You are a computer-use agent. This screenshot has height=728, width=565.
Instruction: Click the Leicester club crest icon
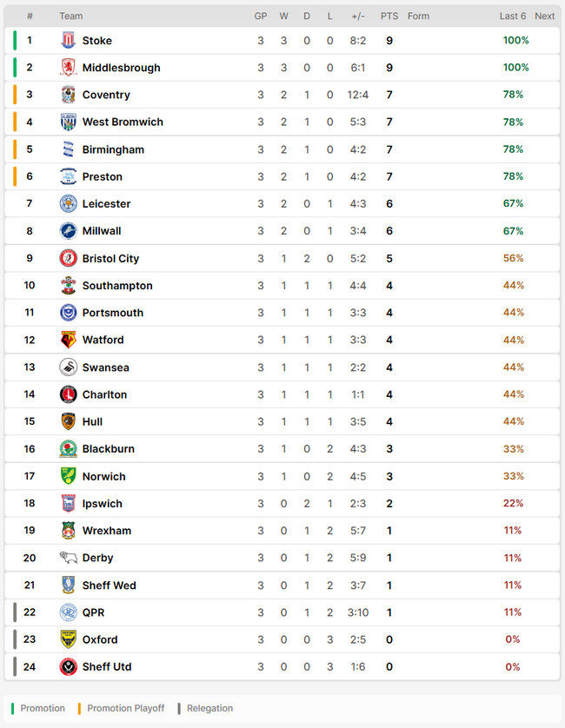click(68, 204)
